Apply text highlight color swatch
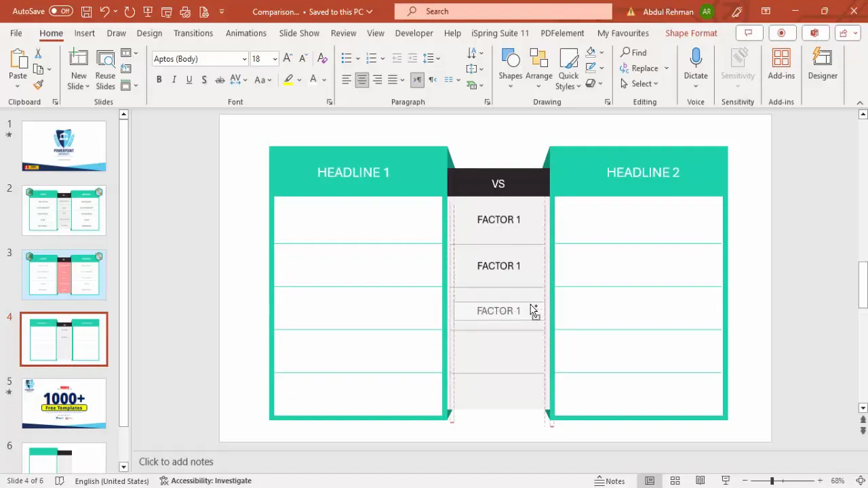 pos(288,79)
